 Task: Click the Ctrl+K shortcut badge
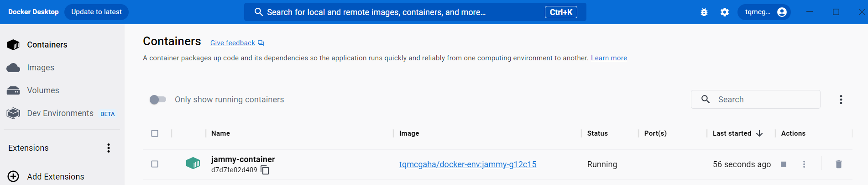click(x=561, y=12)
